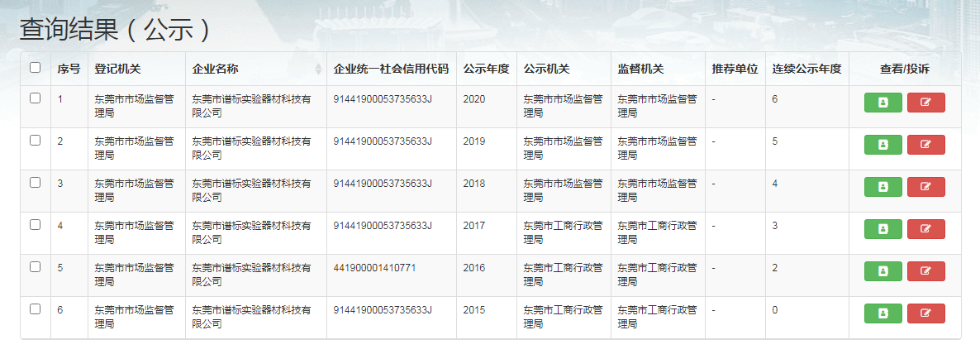This screenshot has width=980, height=354.
Task: Open green view icon for 2015 row
Action: coord(882,313)
